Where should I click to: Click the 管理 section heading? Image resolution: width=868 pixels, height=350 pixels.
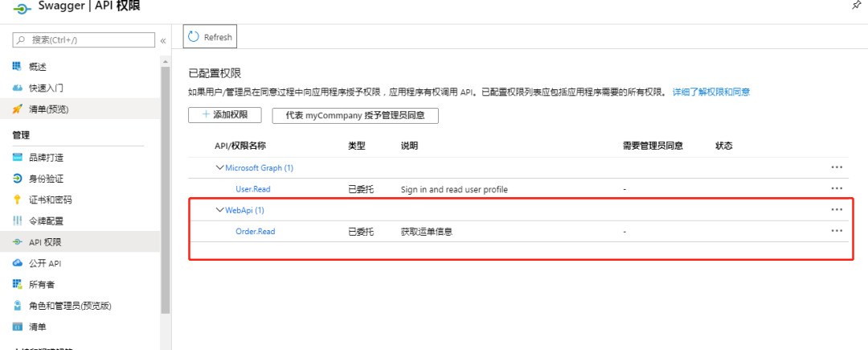click(x=21, y=134)
